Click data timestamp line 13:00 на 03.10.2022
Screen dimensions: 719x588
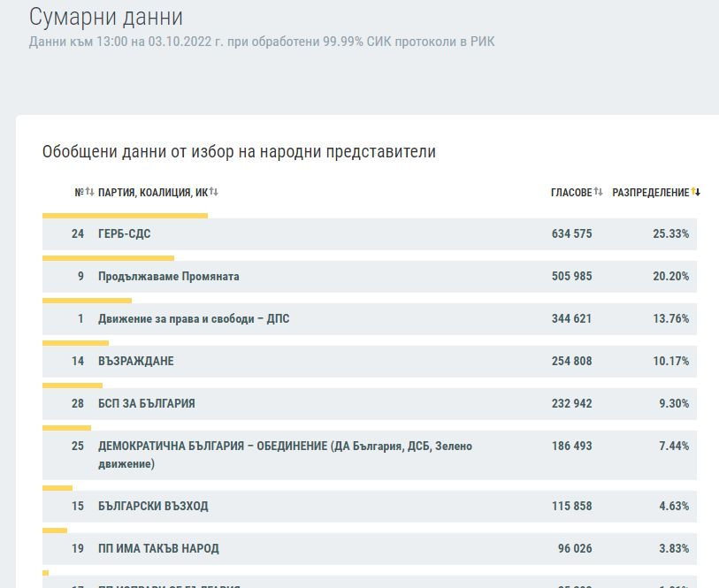pos(262,42)
